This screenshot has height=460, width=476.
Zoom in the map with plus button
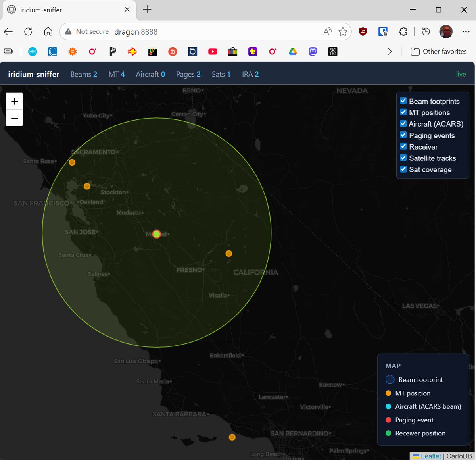click(x=14, y=101)
